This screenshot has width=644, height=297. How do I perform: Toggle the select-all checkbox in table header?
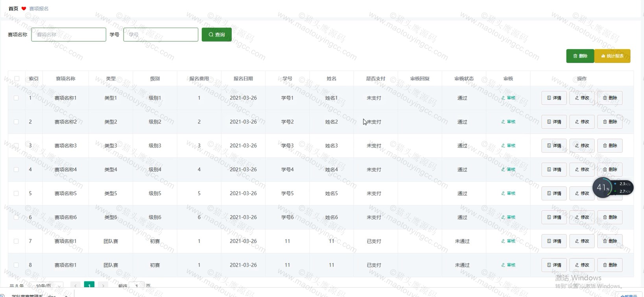tap(17, 78)
